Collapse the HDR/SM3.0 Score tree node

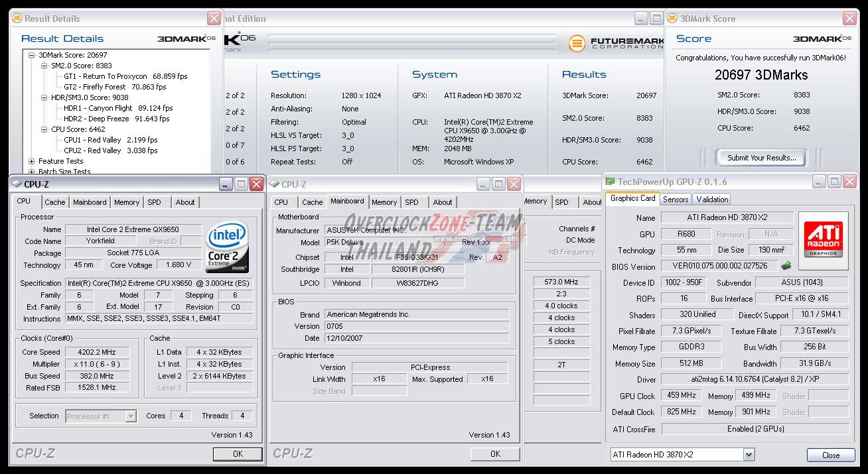tap(44, 97)
